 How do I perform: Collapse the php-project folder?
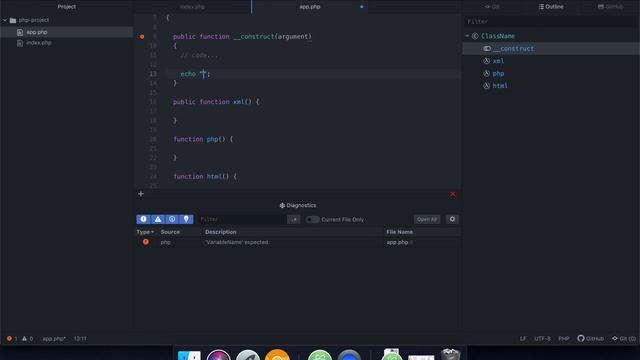point(5,20)
